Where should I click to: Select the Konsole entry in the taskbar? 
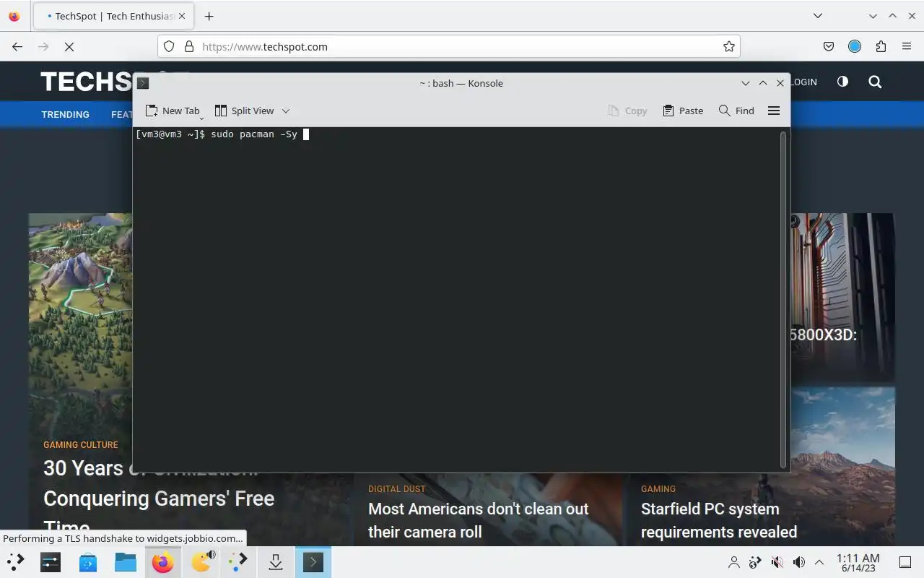click(313, 561)
